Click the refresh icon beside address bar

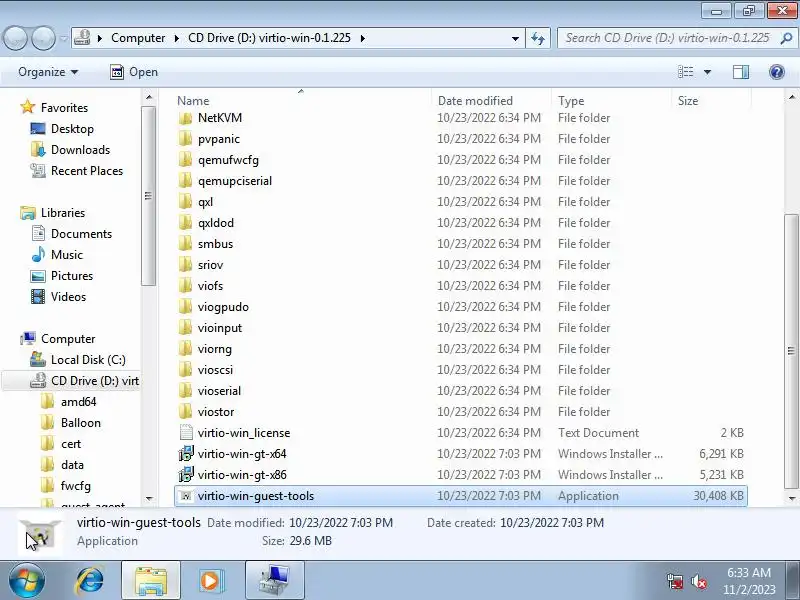coord(538,38)
